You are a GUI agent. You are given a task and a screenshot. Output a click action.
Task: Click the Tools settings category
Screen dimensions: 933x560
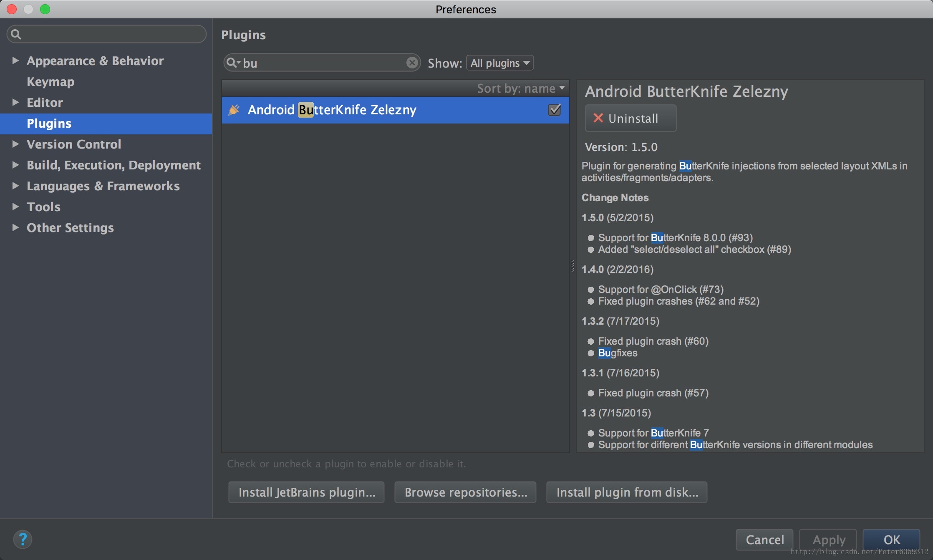[43, 207]
